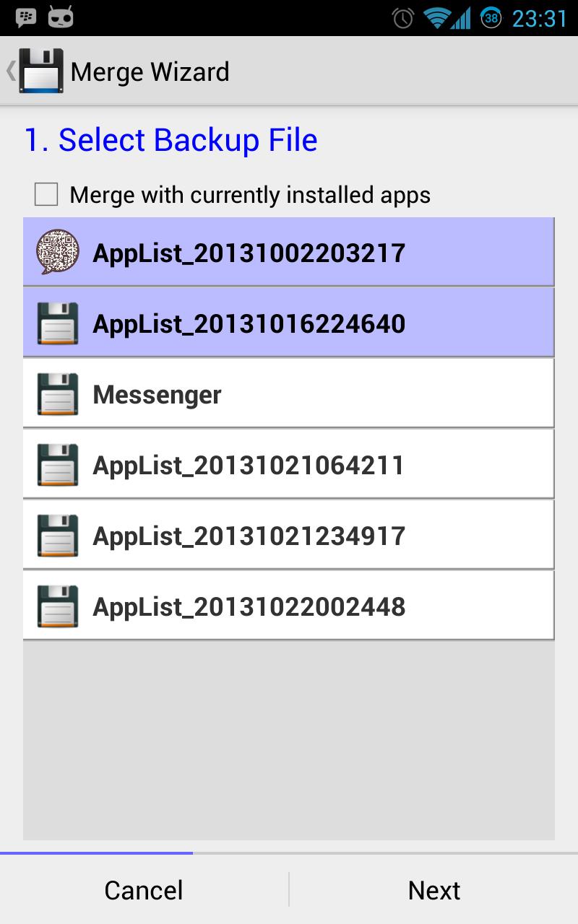Tap the '1. Select Backup File' heading
578x924 pixels.
point(171,139)
